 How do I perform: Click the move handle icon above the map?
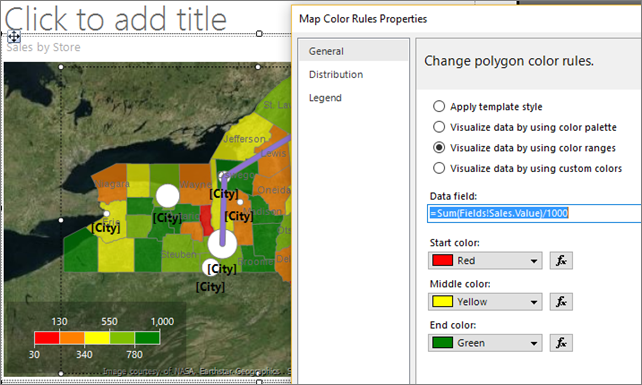point(14,37)
